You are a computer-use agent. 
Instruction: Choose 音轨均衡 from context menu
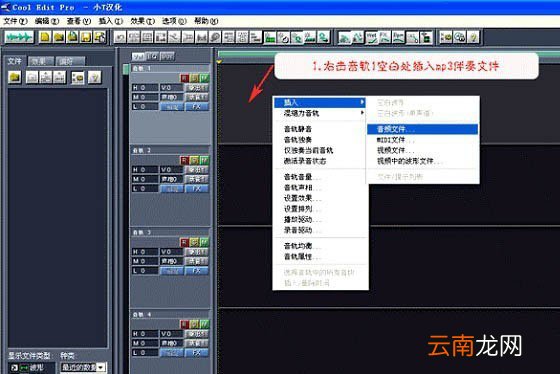pyautogui.click(x=320, y=246)
